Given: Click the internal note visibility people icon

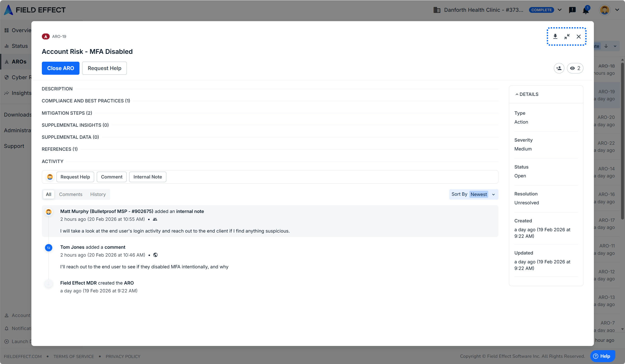Looking at the screenshot, I should click(155, 219).
